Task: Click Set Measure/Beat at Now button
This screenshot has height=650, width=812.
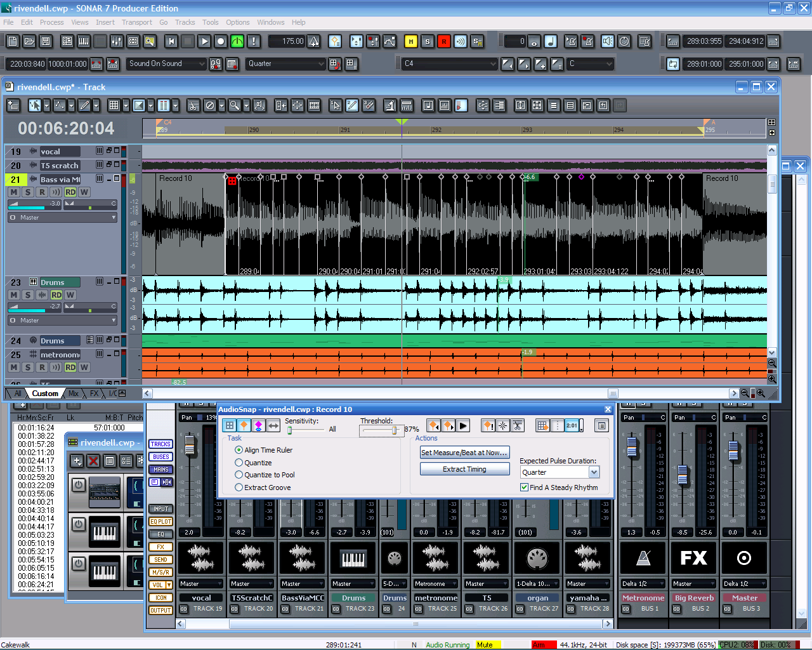Action: [x=464, y=453]
